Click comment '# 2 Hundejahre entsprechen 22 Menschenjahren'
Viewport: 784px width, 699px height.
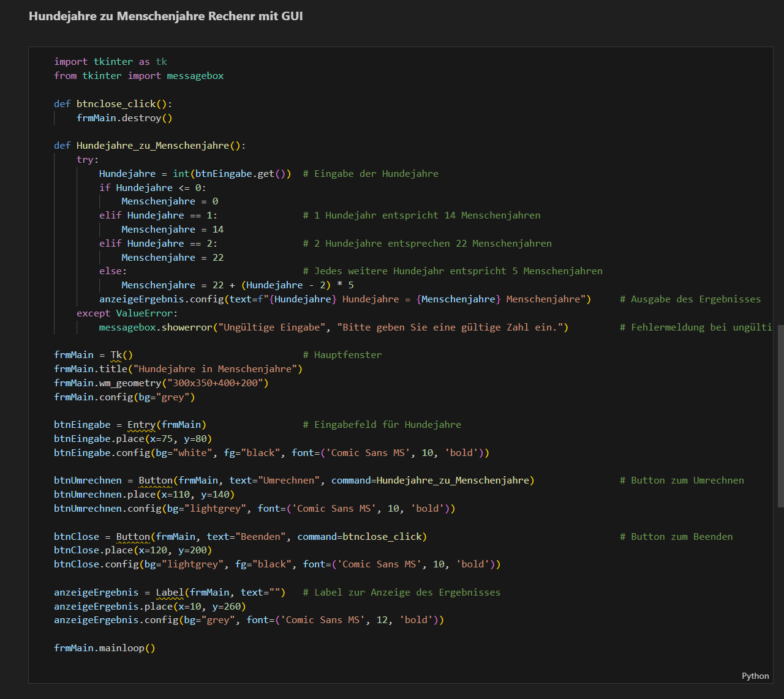[427, 244]
